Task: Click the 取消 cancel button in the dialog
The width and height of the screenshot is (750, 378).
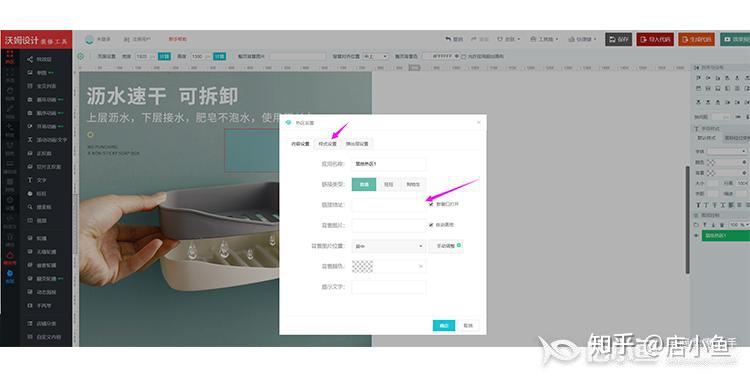Action: (x=468, y=325)
